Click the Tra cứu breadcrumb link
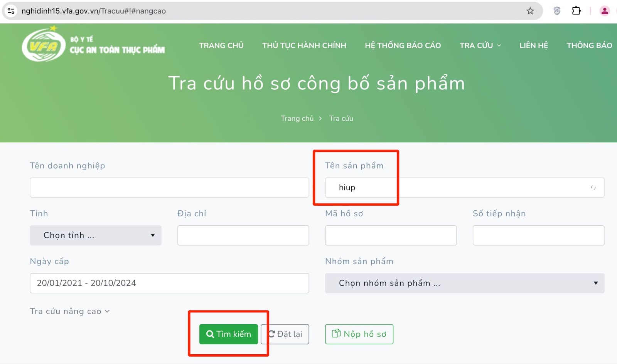This screenshot has height=364, width=617. coord(341,118)
